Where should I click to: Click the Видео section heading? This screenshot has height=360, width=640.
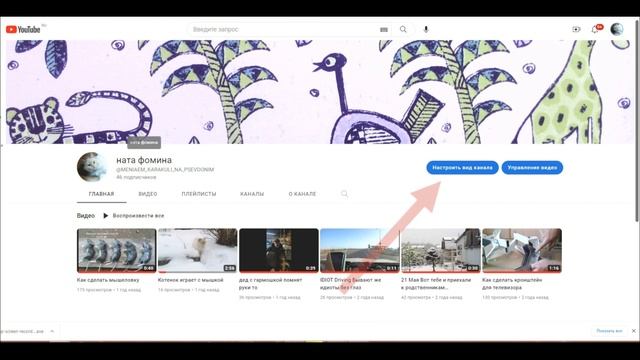[86, 216]
